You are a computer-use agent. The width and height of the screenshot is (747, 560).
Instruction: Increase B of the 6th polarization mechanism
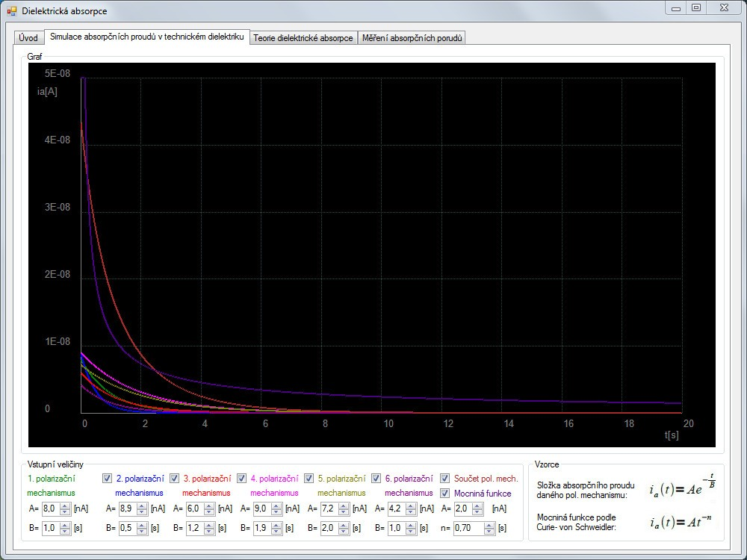[411, 525]
